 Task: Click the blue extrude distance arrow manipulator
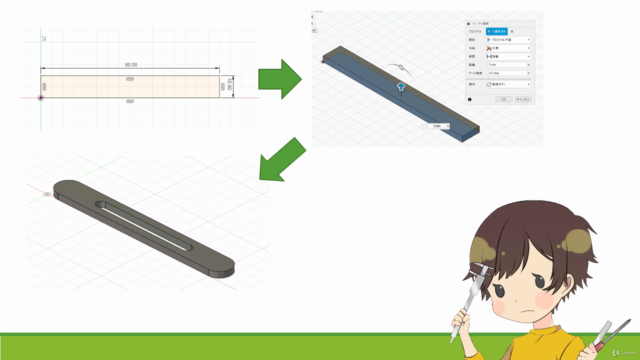(401, 87)
